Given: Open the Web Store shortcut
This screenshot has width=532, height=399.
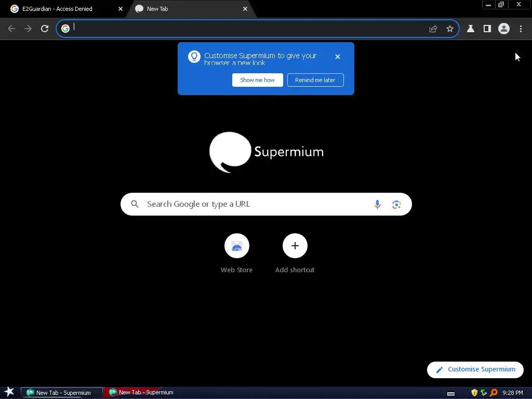Looking at the screenshot, I should 237,246.
